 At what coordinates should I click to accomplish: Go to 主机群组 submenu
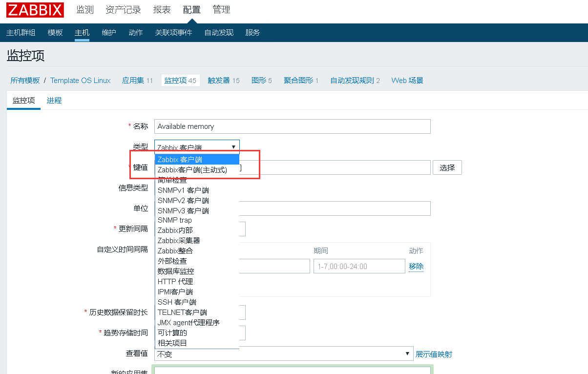point(21,33)
